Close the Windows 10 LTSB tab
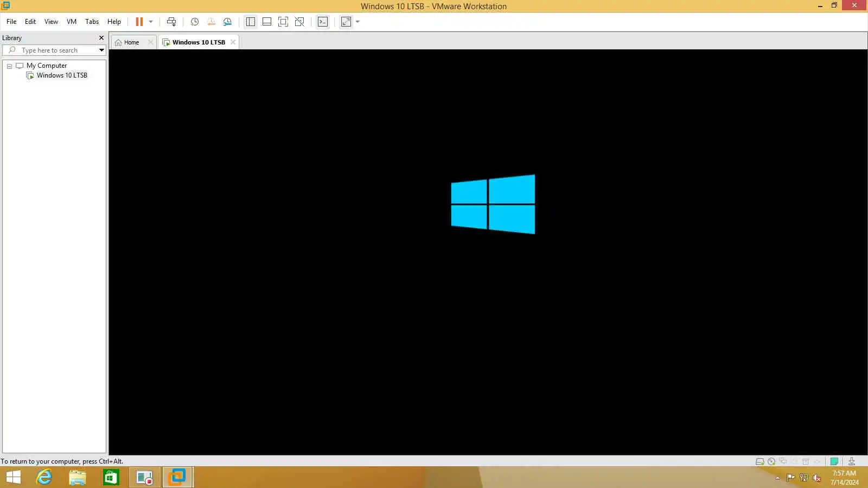The image size is (868, 488). (x=233, y=42)
